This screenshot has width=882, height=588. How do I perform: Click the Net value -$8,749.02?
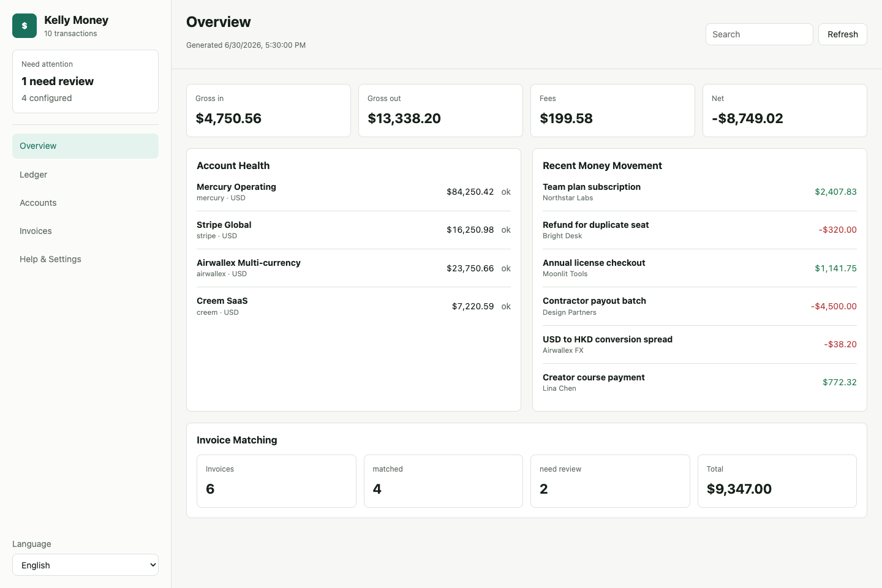(x=747, y=118)
